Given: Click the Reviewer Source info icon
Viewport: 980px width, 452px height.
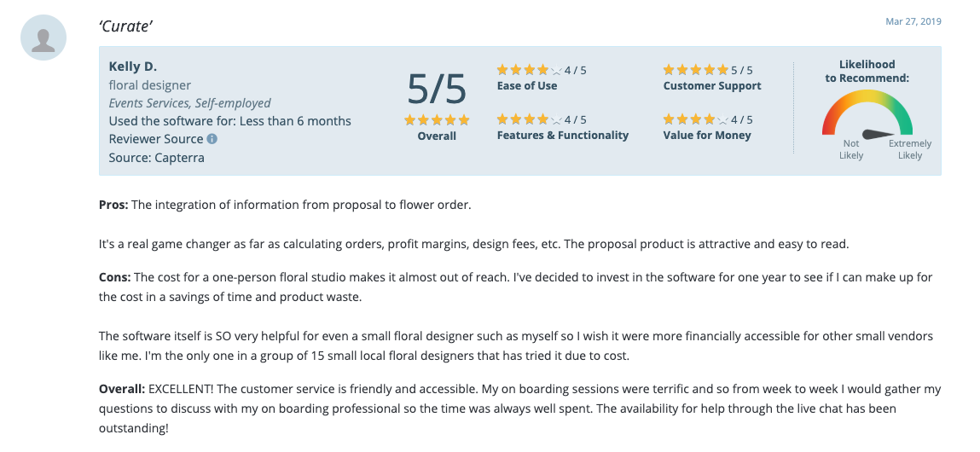Looking at the screenshot, I should point(212,139).
